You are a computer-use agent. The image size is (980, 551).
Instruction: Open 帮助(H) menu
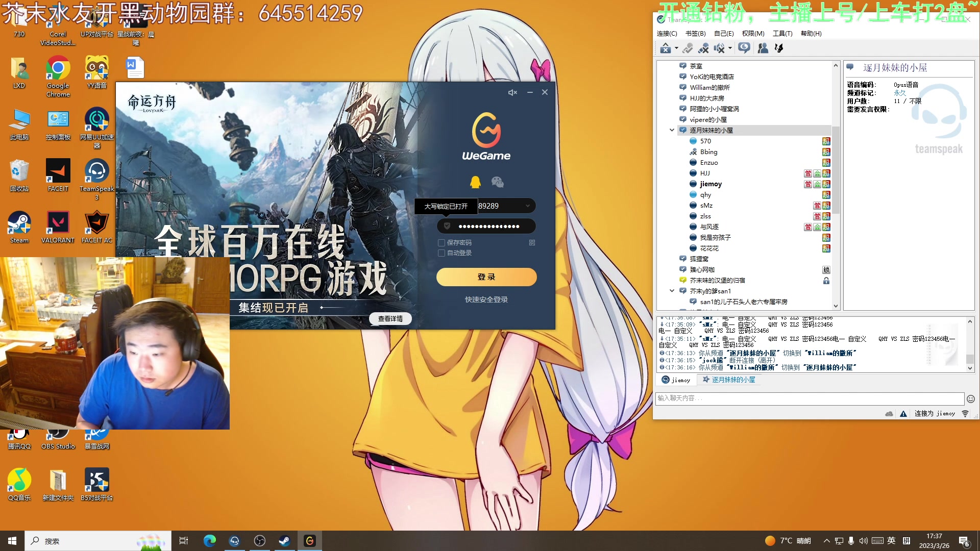pyautogui.click(x=811, y=34)
